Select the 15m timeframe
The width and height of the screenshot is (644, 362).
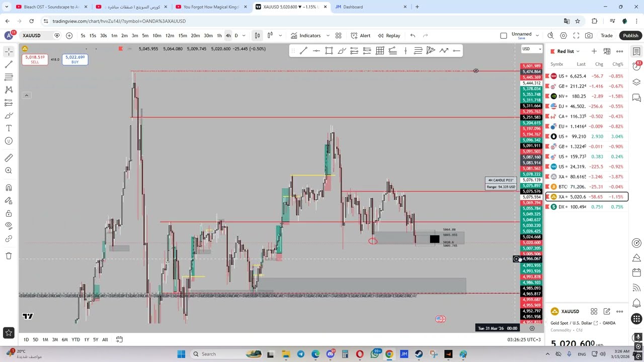tap(182, 36)
